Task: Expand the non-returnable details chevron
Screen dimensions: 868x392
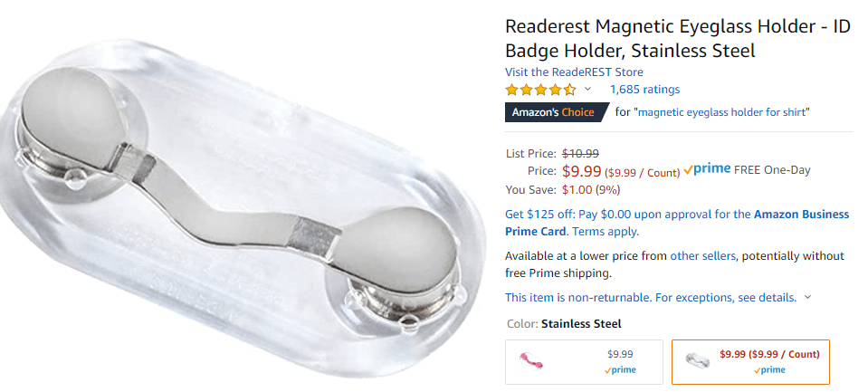Action: (x=807, y=297)
